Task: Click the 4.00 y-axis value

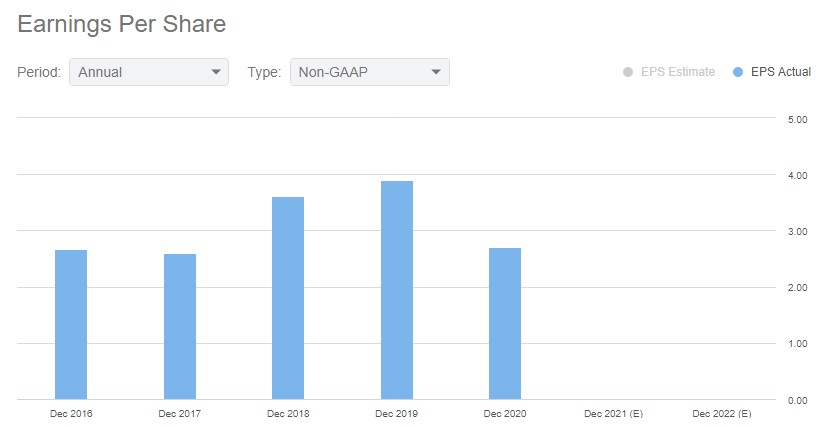Action: coord(798,176)
